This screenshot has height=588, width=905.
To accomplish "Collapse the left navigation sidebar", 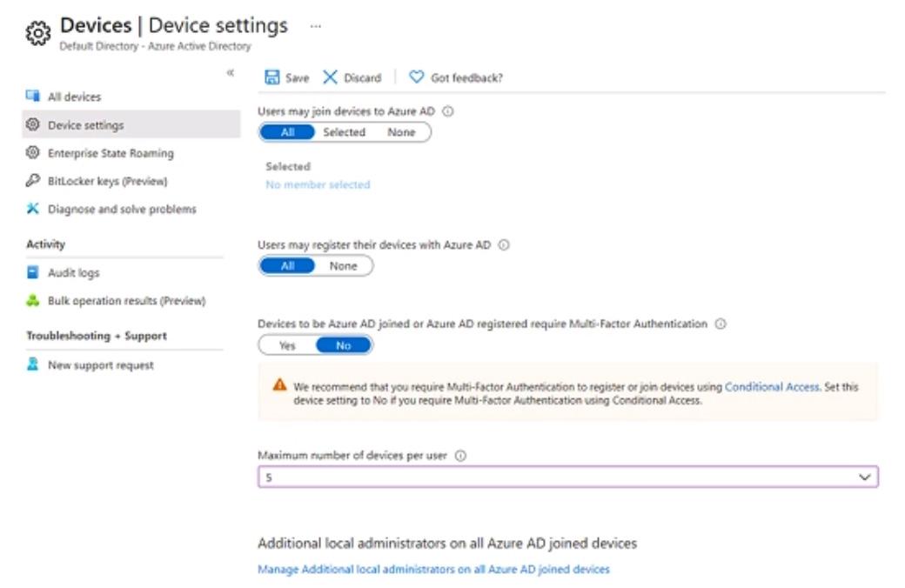I will (x=231, y=73).
